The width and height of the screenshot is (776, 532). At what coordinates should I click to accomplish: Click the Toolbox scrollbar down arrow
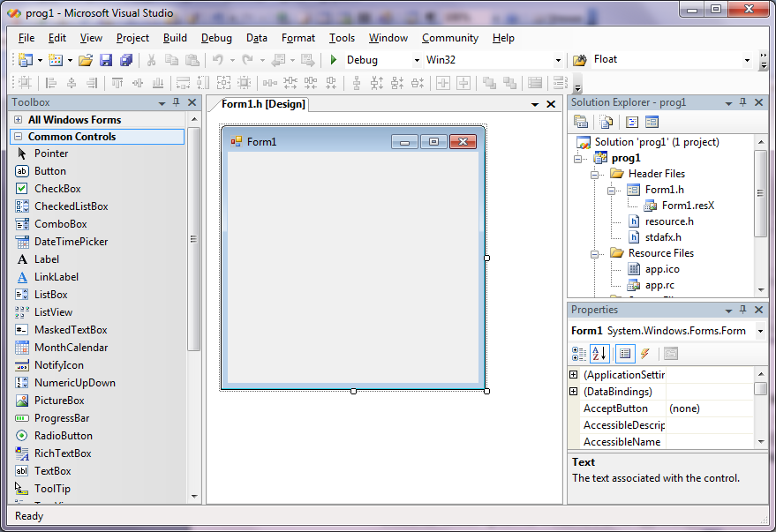coord(194,496)
